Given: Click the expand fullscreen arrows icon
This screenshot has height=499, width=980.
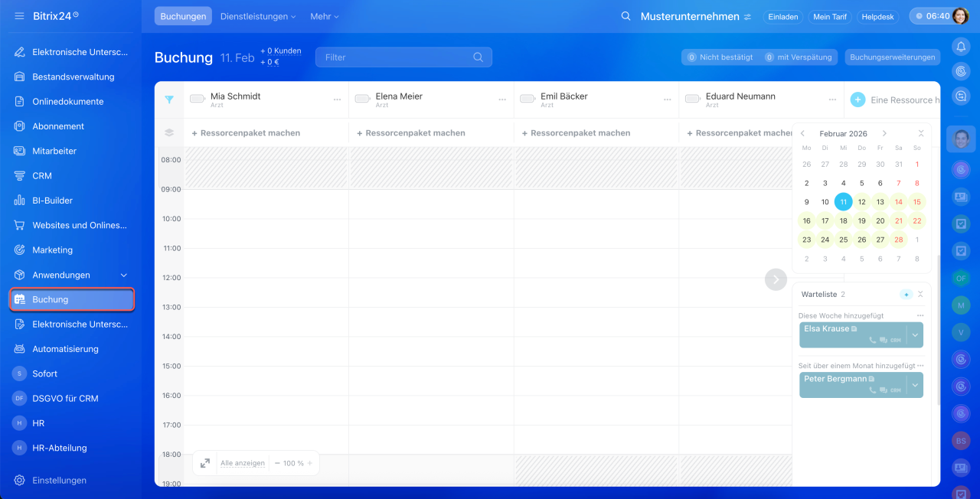Looking at the screenshot, I should point(205,463).
